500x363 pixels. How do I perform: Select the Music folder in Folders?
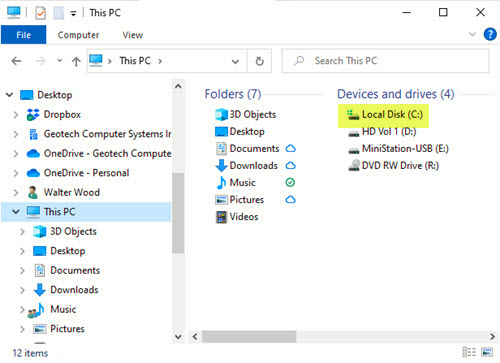coord(242,183)
